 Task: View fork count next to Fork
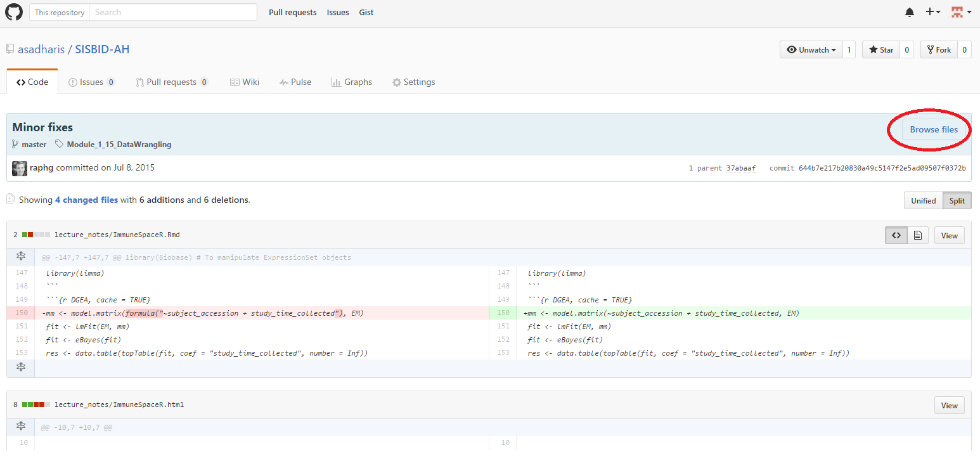click(x=965, y=50)
